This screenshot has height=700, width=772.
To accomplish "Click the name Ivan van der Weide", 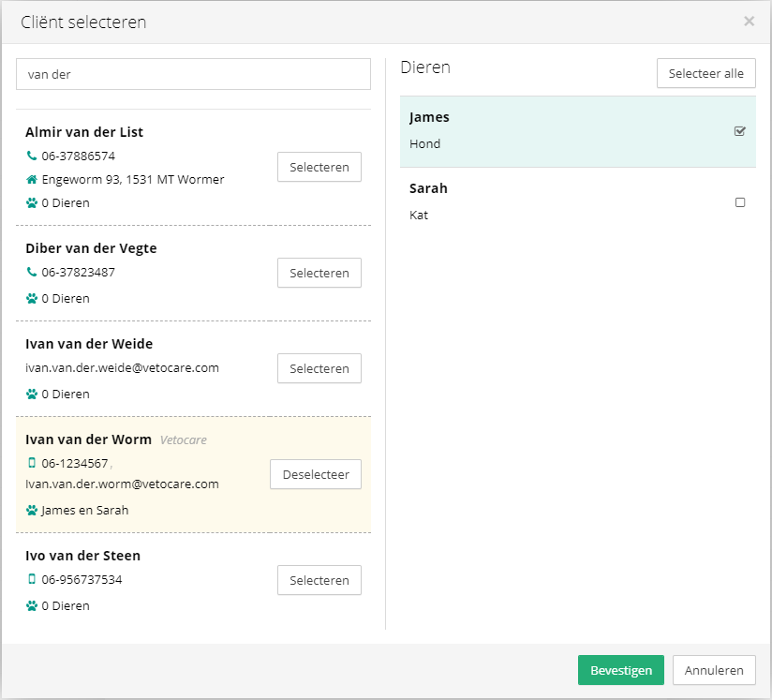I will tap(89, 344).
